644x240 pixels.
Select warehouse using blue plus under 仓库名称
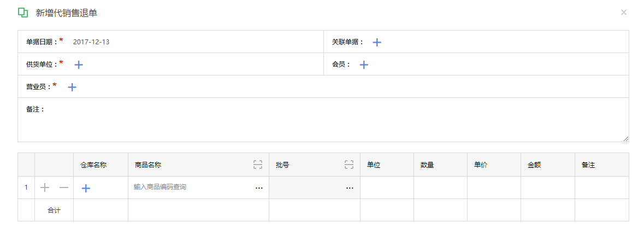(x=85, y=188)
